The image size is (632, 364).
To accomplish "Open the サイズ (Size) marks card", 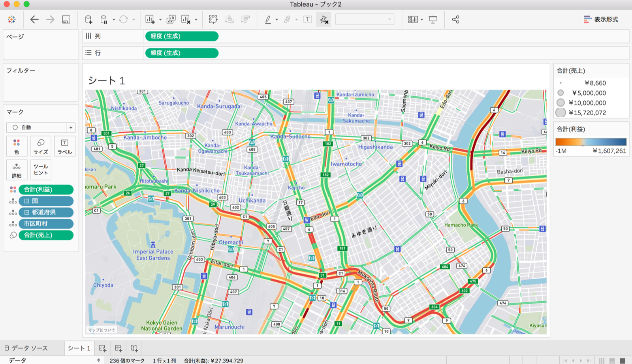I will click(41, 146).
